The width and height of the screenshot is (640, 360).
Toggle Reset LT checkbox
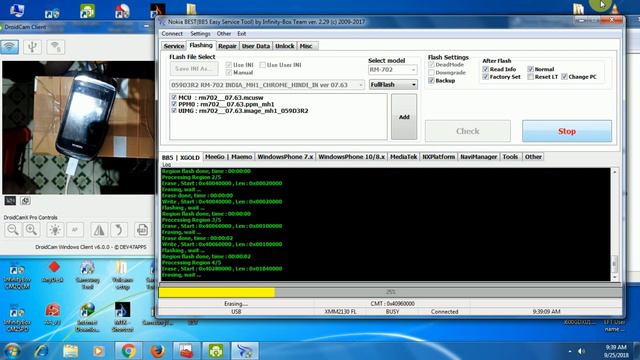click(x=530, y=77)
